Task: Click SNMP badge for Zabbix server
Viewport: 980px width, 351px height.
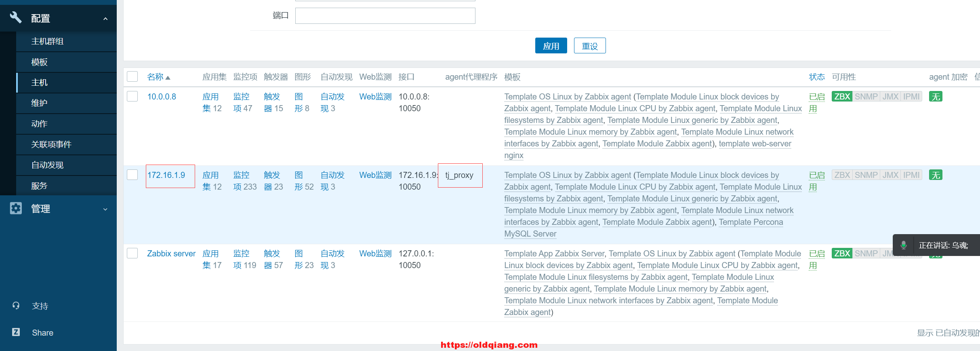Action: click(866, 254)
